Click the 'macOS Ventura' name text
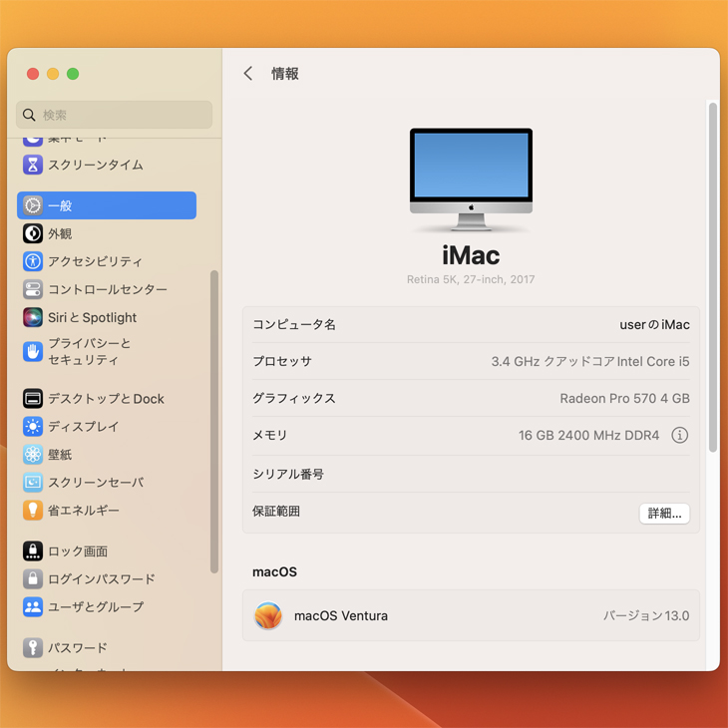 point(341,615)
